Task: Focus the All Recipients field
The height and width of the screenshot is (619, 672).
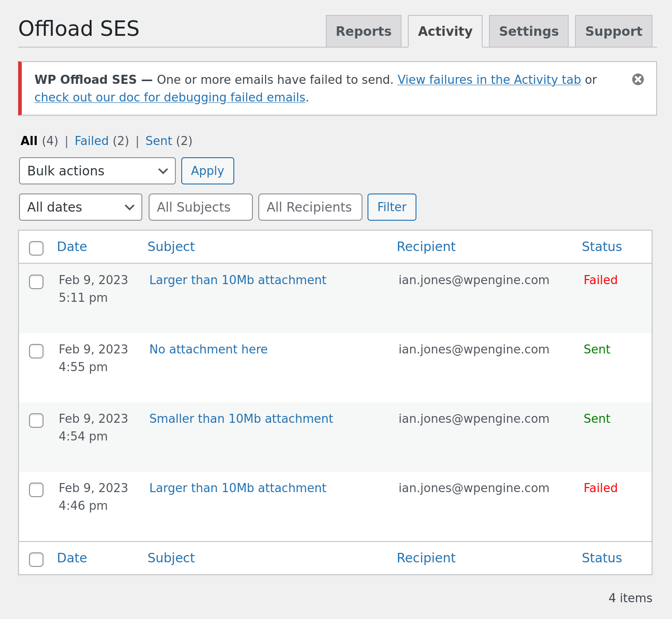Action: (x=310, y=207)
